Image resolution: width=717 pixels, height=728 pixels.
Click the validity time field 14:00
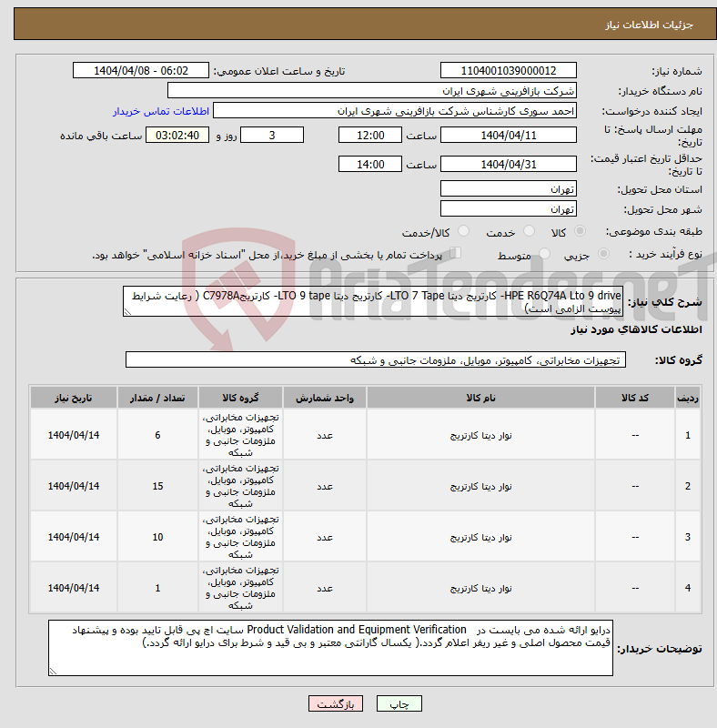tap(370, 165)
